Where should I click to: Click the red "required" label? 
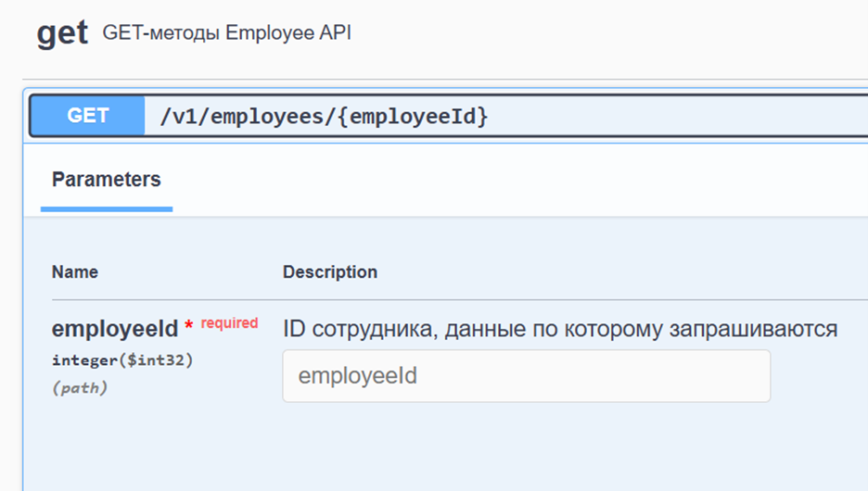click(229, 323)
